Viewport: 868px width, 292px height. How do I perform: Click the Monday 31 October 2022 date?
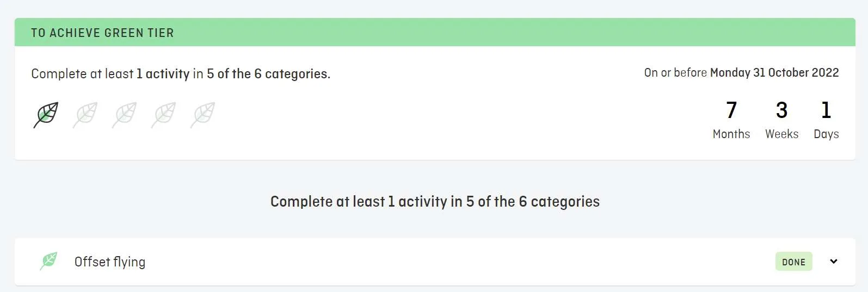[774, 73]
